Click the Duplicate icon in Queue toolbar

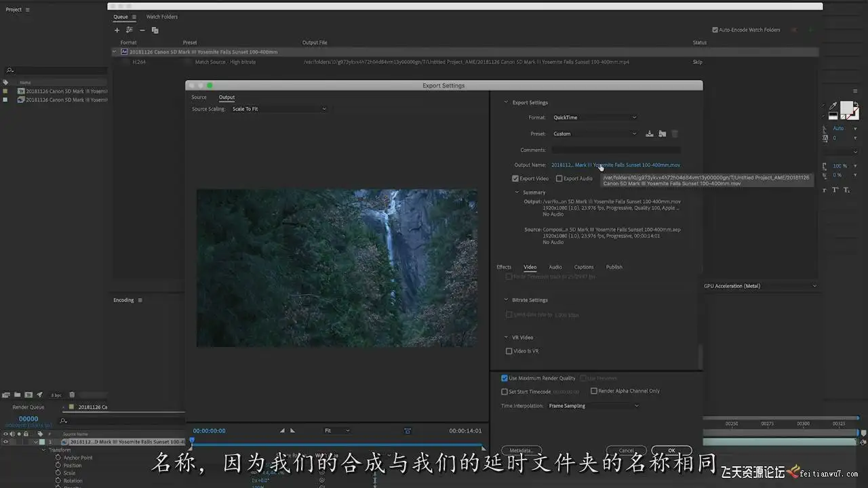[155, 30]
